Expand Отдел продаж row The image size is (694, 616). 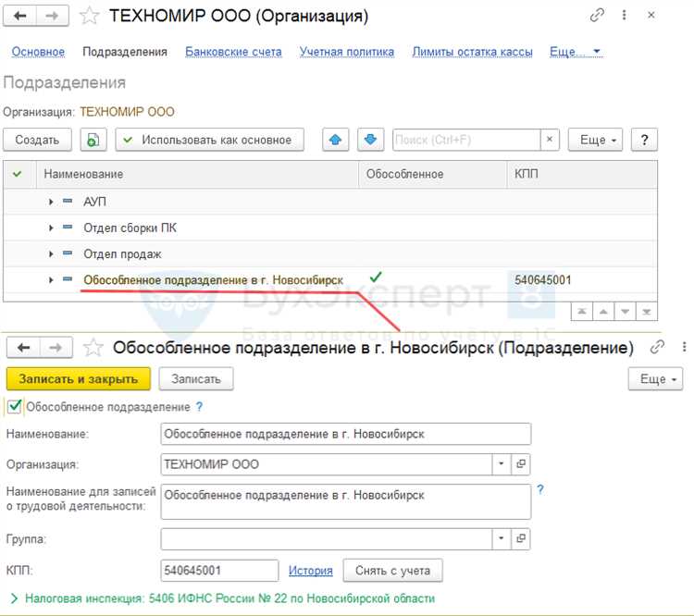pyautogui.click(x=51, y=254)
